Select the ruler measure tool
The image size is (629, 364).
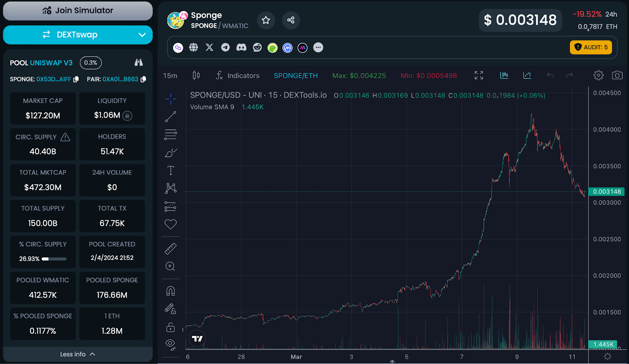(x=171, y=249)
